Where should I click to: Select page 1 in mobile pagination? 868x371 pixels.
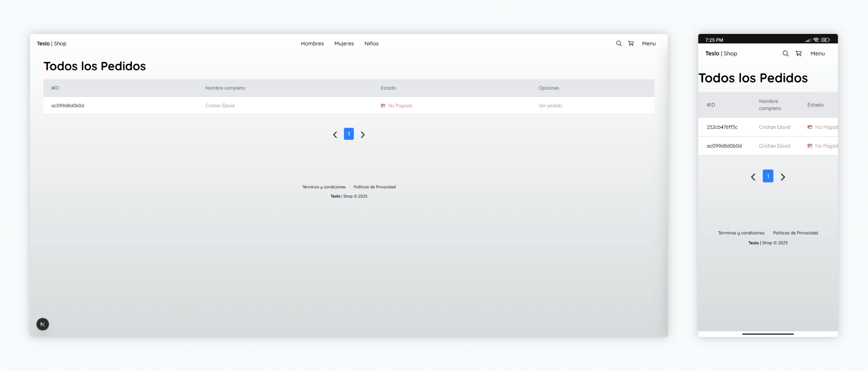click(x=768, y=176)
